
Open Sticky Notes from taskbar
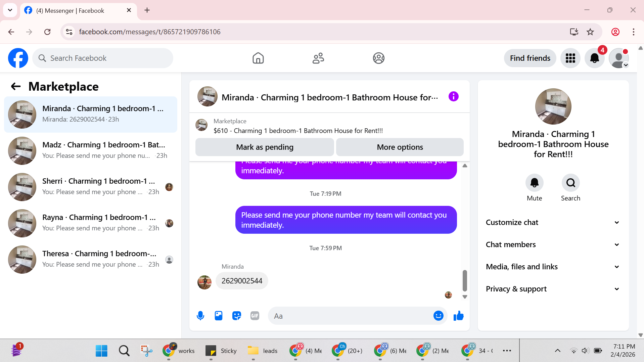pyautogui.click(x=221, y=351)
